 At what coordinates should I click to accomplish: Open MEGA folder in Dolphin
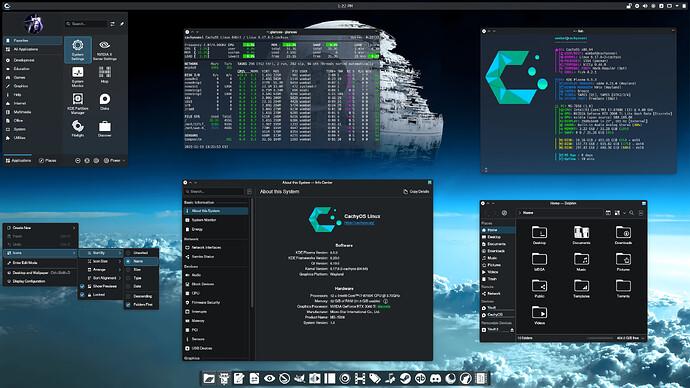(539, 262)
